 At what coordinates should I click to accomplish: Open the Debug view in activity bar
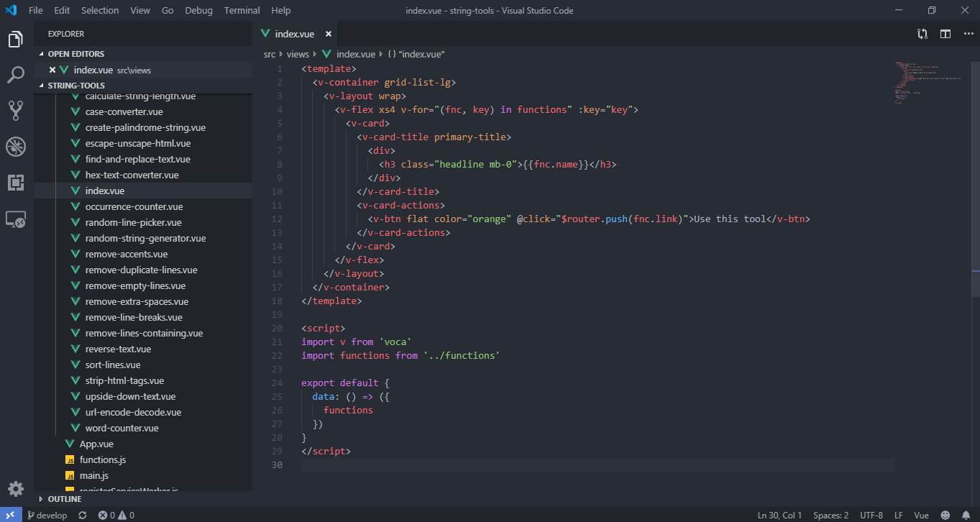point(16,147)
